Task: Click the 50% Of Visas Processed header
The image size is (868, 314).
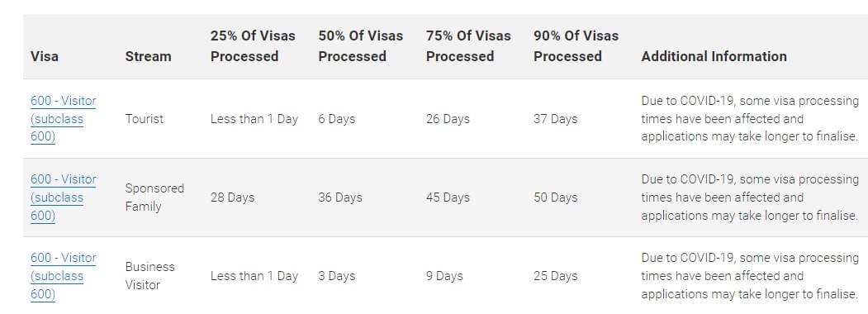Action: pos(360,46)
